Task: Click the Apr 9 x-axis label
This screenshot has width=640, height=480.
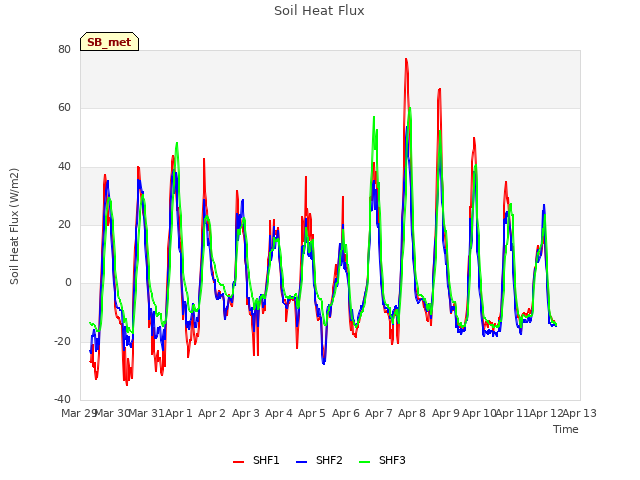Action: (446, 413)
